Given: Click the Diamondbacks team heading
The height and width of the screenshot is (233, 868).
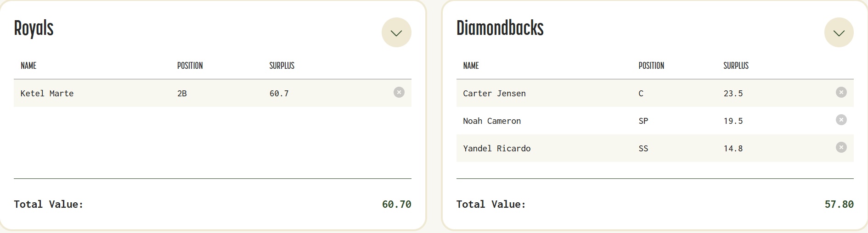Looking at the screenshot, I should (500, 28).
